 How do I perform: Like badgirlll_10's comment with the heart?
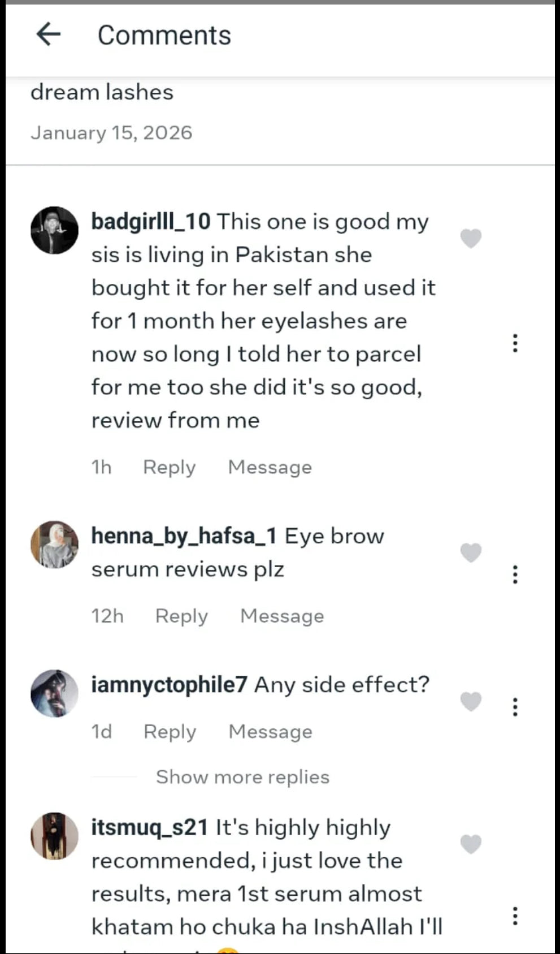click(x=471, y=238)
